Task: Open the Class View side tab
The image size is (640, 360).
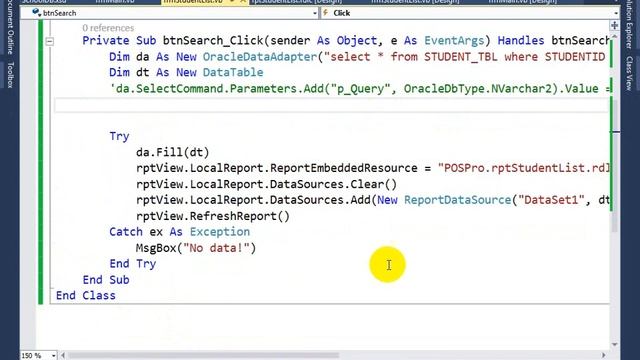Action: pyautogui.click(x=629, y=73)
